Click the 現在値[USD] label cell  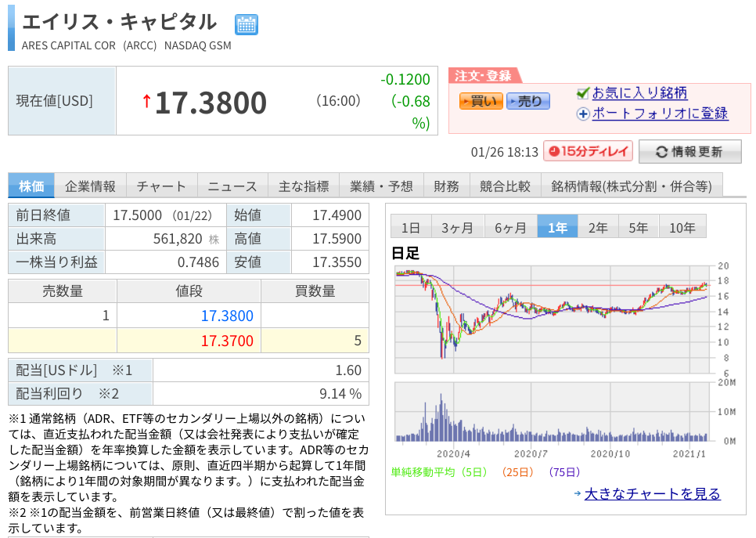point(62,101)
